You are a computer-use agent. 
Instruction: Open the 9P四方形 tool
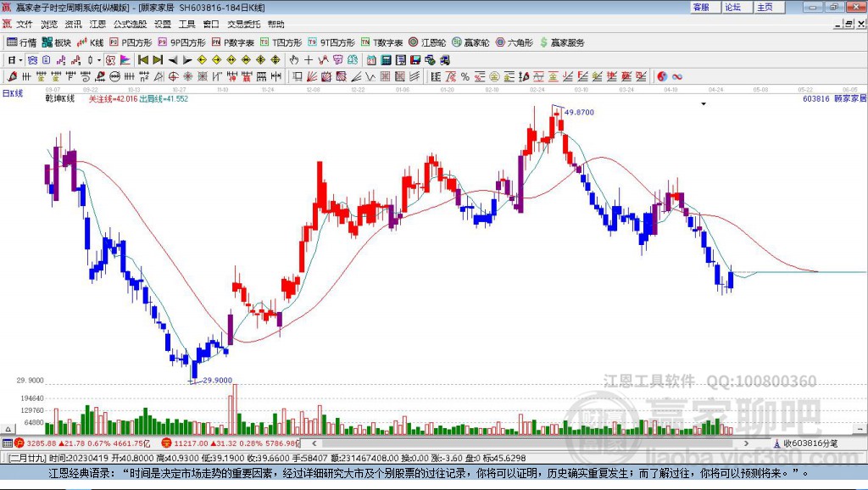181,42
